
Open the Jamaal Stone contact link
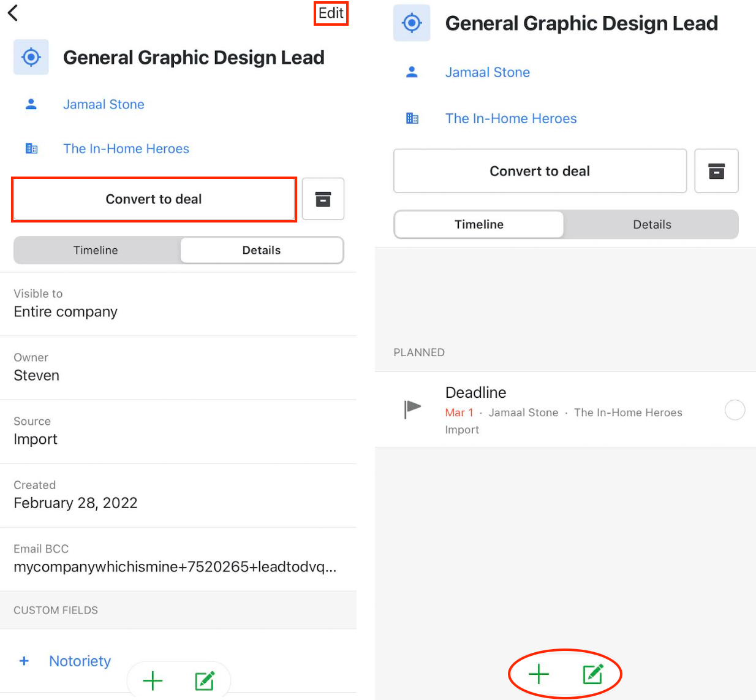pos(104,104)
